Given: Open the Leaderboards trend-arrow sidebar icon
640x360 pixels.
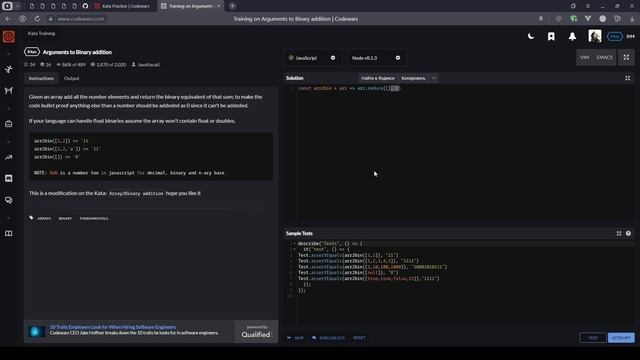Looking at the screenshot, I should (x=9, y=157).
